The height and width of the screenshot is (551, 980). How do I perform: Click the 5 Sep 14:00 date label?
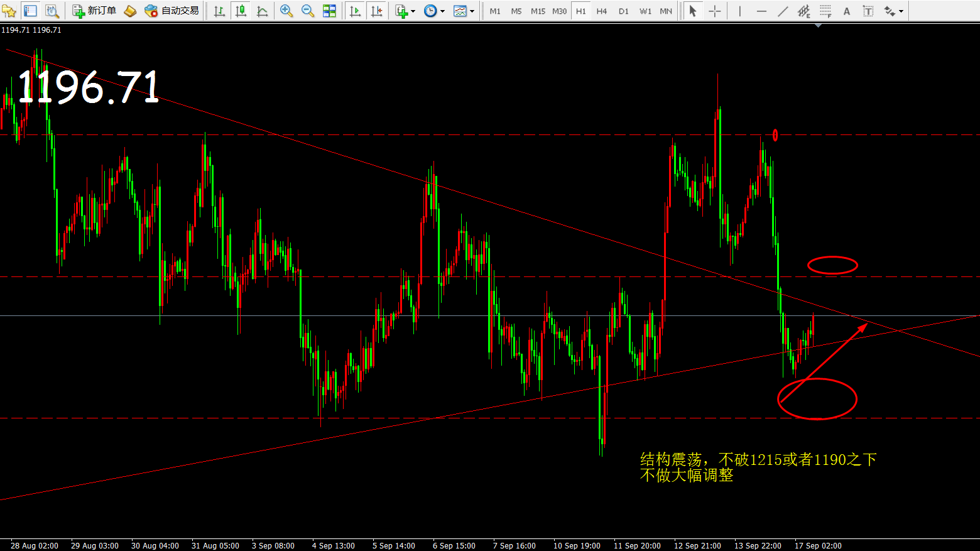(x=394, y=545)
